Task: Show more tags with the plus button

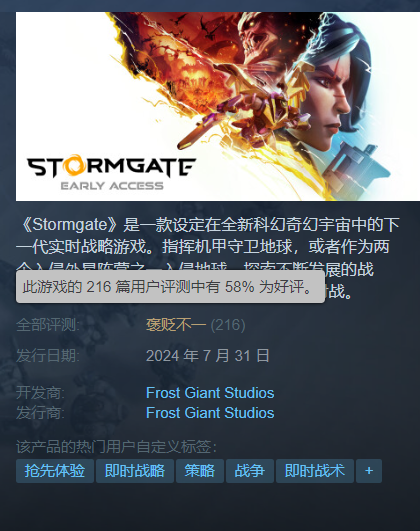Action: pyautogui.click(x=369, y=471)
